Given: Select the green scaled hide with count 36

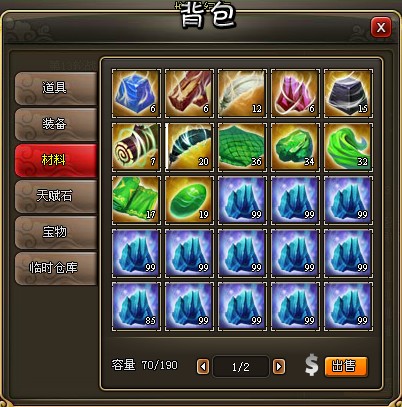Looking at the screenshot, I should click(242, 147).
